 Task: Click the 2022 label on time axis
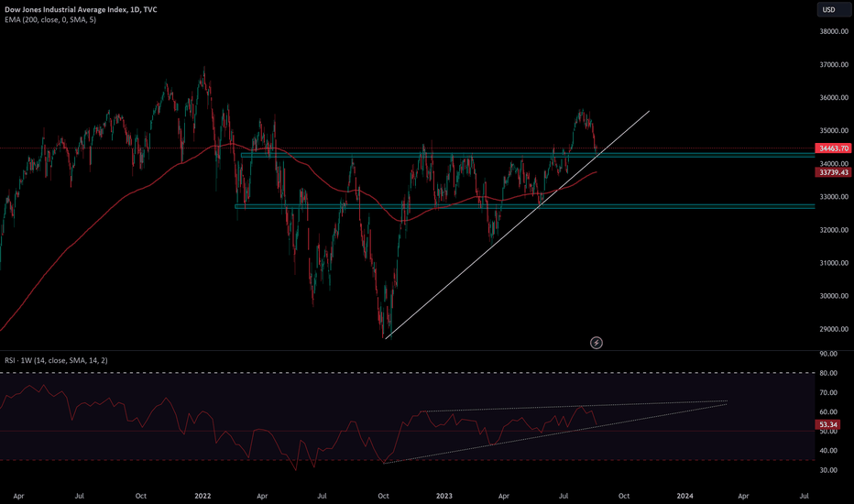[x=203, y=496]
